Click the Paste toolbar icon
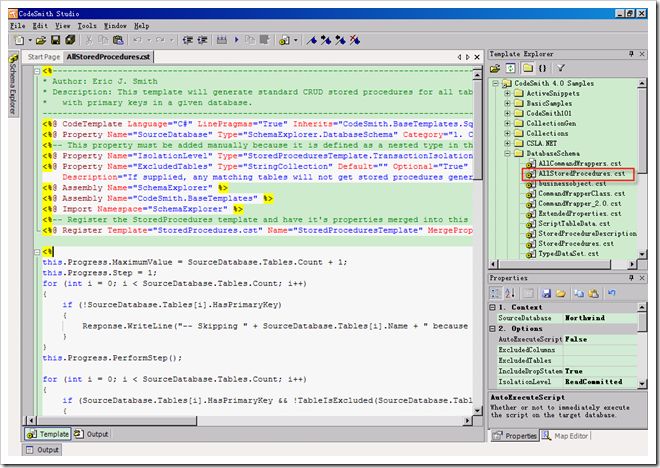This screenshot has height=468, width=660. [x=118, y=40]
